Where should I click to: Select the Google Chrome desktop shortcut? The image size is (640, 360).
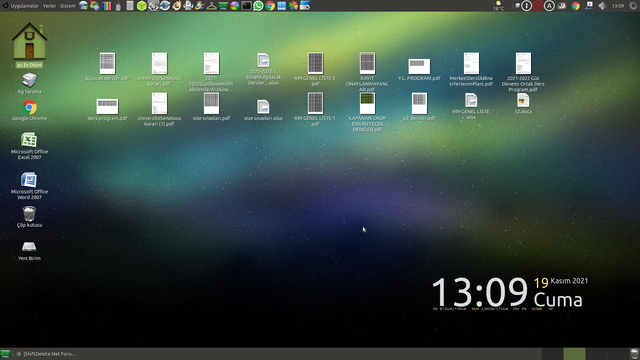29,110
